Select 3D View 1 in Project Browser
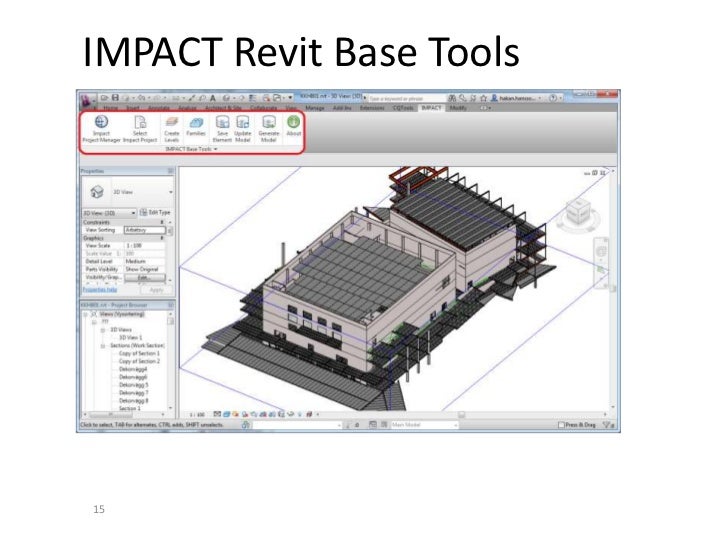 coord(130,338)
